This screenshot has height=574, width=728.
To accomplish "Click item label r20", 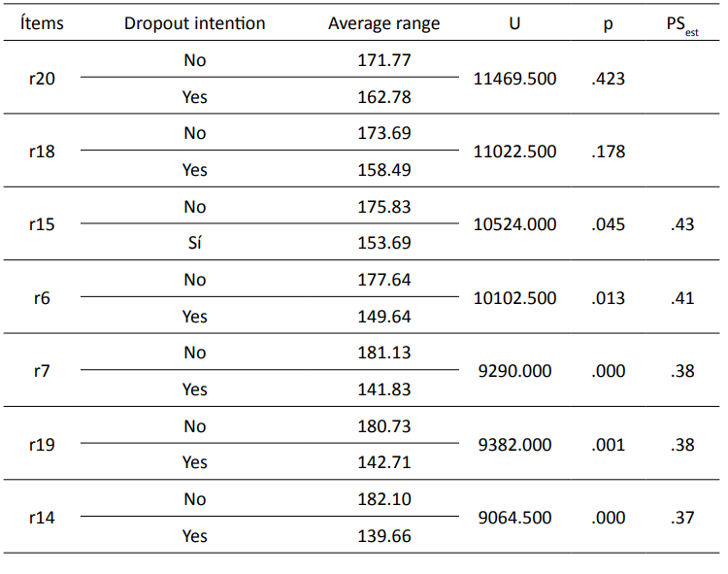I will click(42, 79).
